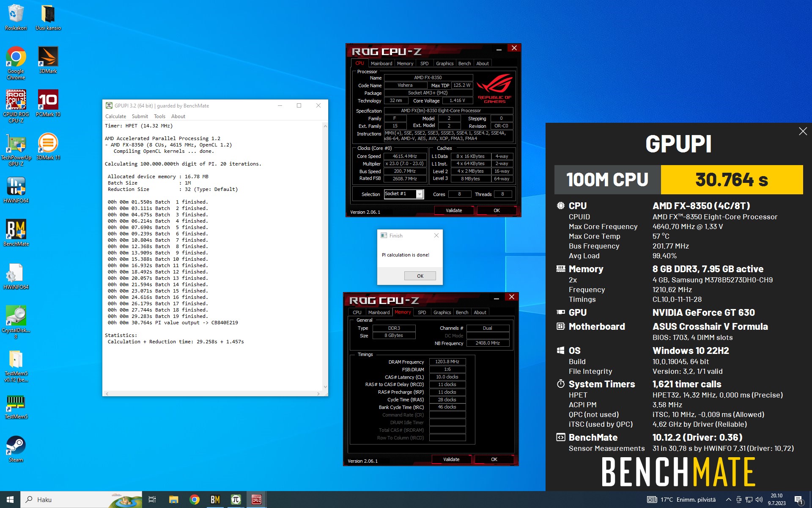Open the Calculate menu in GPUPI
The width and height of the screenshot is (812, 508).
tap(115, 116)
